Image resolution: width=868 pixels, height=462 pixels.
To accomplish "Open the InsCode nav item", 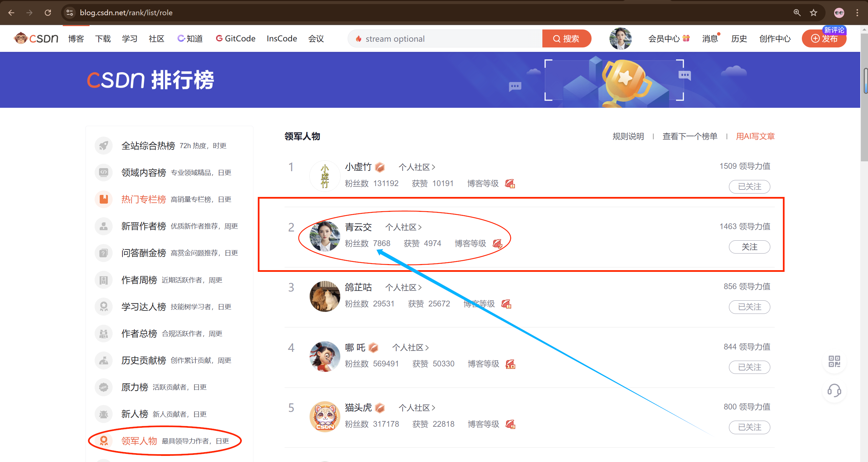I will tap(282, 39).
